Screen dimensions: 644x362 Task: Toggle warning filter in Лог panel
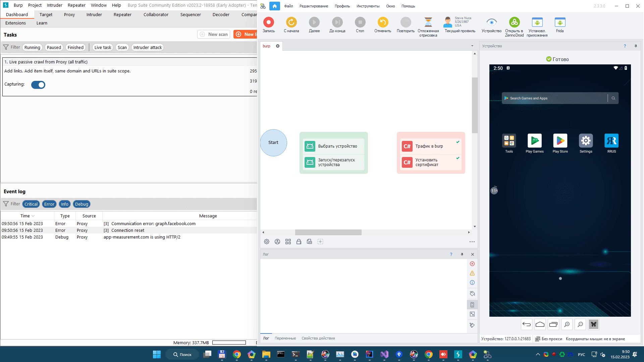(x=472, y=273)
